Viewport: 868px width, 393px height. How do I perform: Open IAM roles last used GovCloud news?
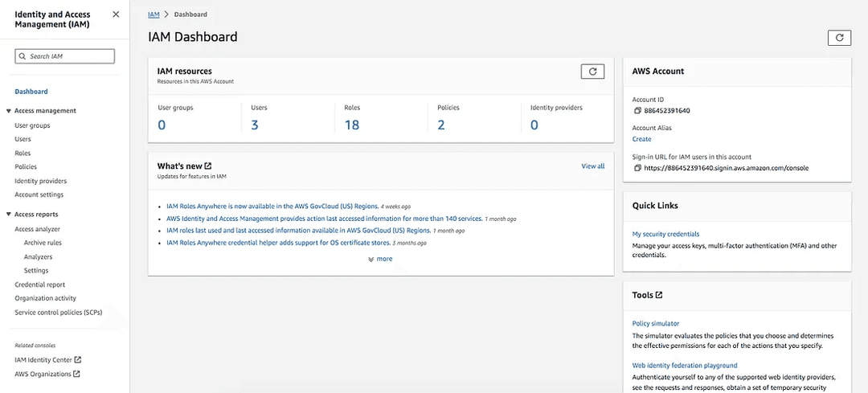pos(298,231)
